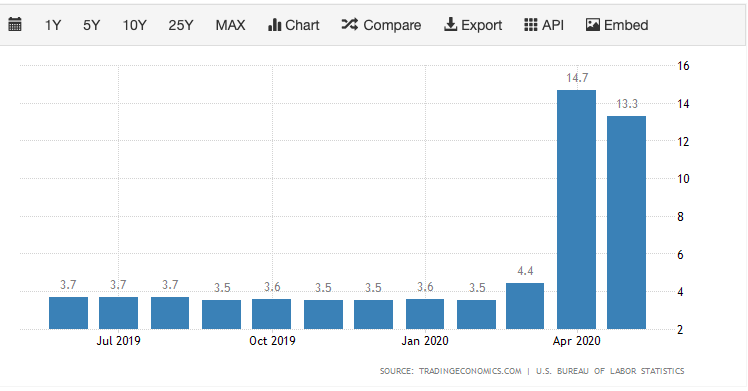Select the 25Y time range
Viewport: 748px width, 391px height.
pos(181,25)
